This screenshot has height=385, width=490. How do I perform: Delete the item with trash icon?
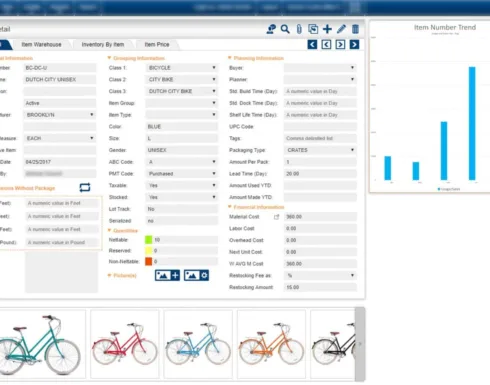tap(355, 29)
